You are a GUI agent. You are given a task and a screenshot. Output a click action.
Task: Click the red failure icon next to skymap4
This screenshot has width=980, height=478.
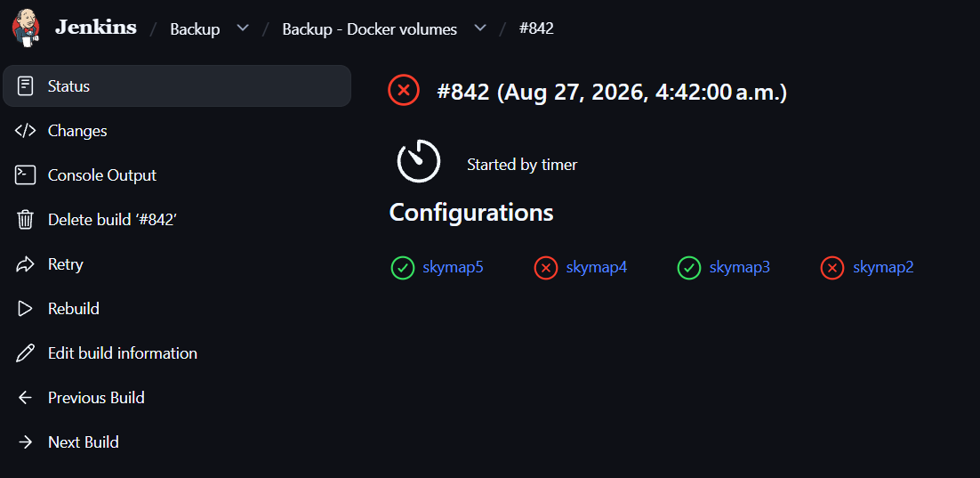point(546,268)
